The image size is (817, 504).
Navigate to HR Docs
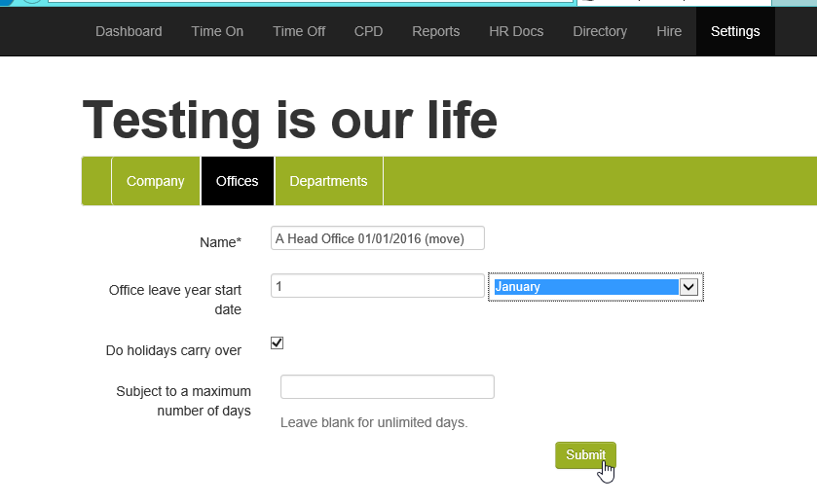(x=516, y=31)
